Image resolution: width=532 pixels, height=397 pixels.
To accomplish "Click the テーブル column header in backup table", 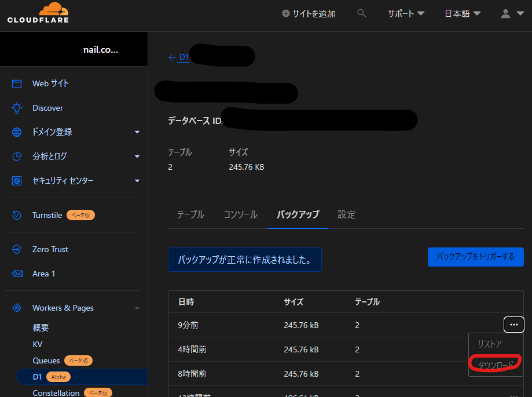I will (x=367, y=302).
